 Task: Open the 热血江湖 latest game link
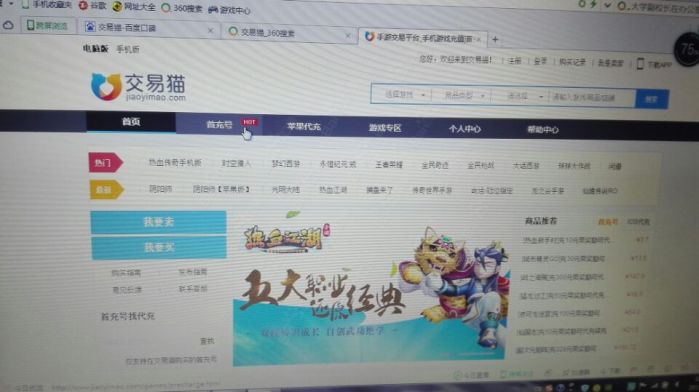coord(333,190)
